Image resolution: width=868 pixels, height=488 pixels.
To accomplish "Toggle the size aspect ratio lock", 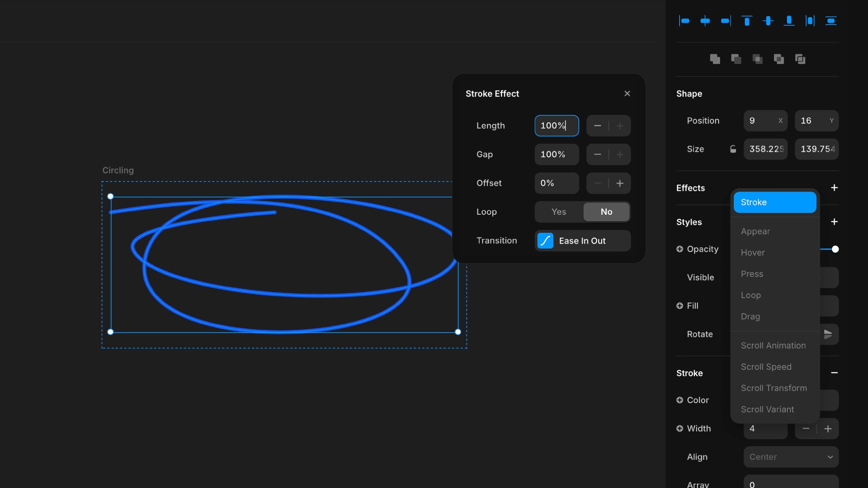I will (x=733, y=149).
